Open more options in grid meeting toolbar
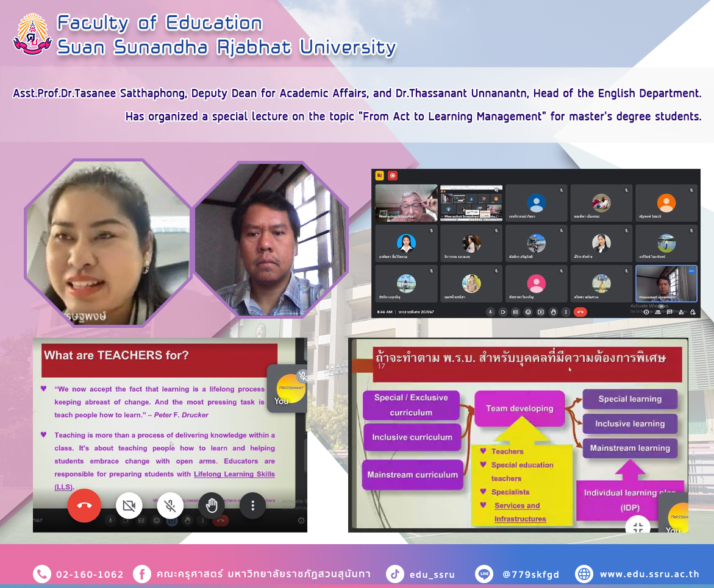The width and height of the screenshot is (714, 588). [566, 311]
